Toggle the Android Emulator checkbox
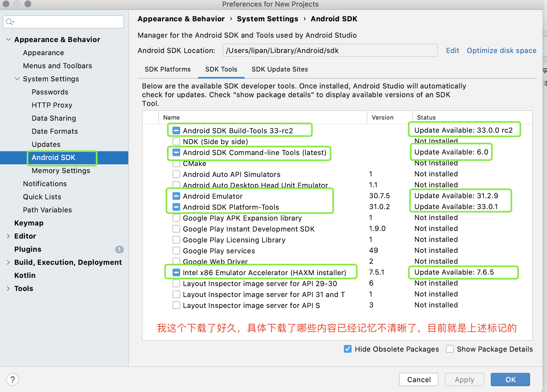The width and height of the screenshot is (547, 392). (x=176, y=196)
